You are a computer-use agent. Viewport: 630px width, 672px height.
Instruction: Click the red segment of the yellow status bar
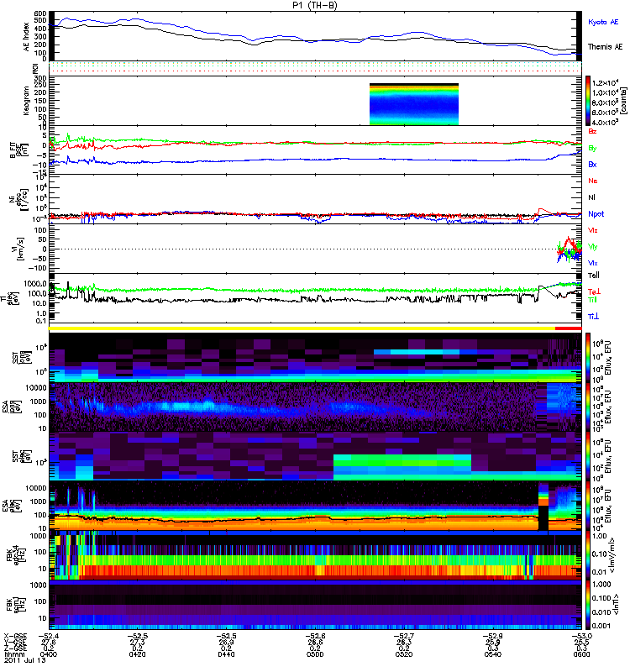click(x=569, y=328)
